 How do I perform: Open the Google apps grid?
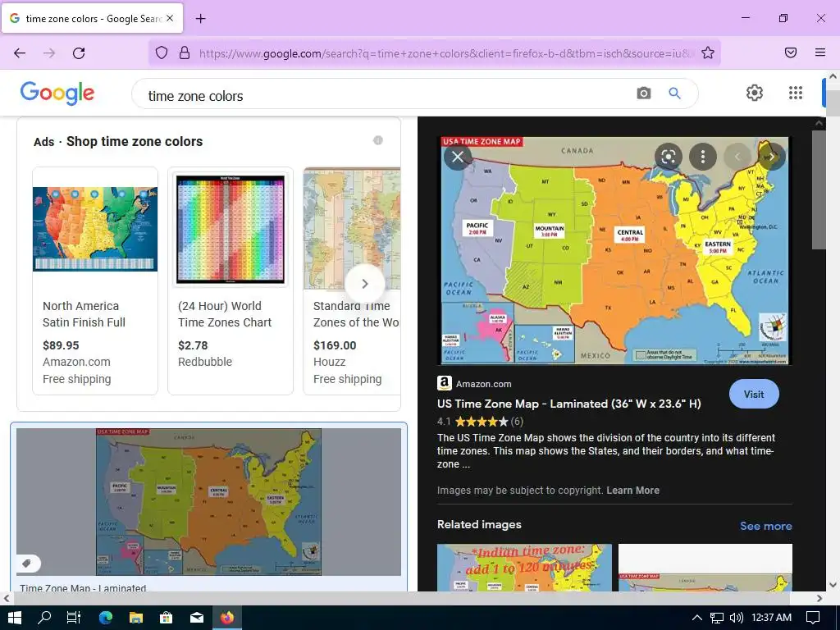(x=796, y=93)
